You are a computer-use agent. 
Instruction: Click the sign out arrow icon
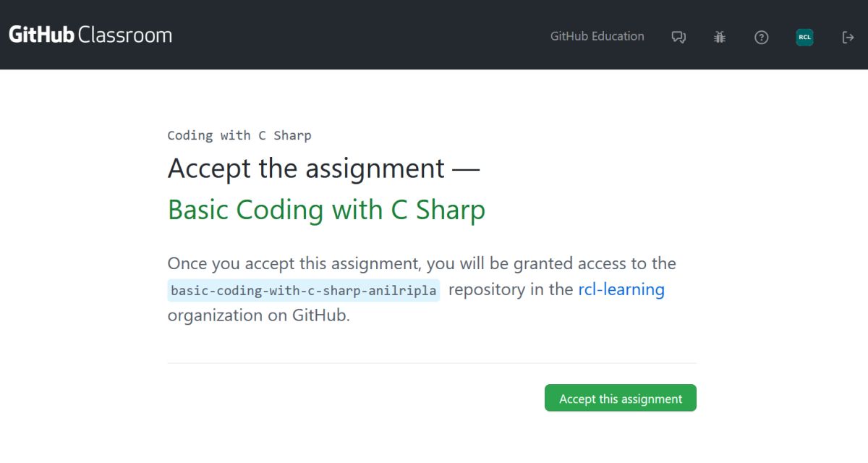tap(848, 37)
